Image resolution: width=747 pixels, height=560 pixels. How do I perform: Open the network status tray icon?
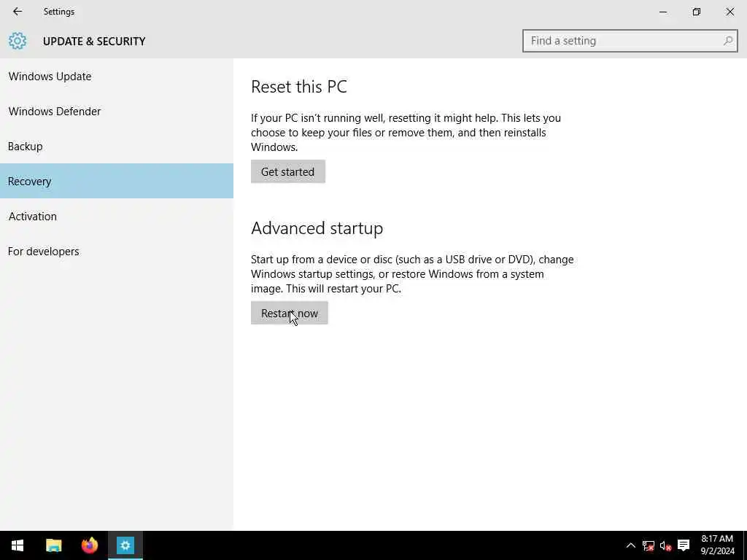(x=648, y=545)
